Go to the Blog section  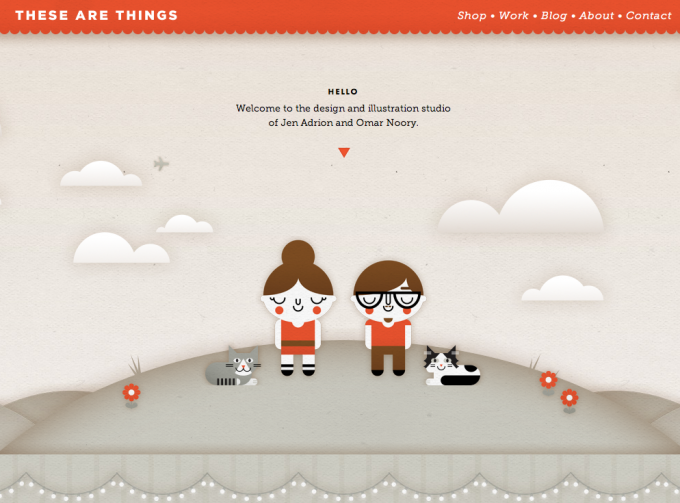(x=553, y=16)
